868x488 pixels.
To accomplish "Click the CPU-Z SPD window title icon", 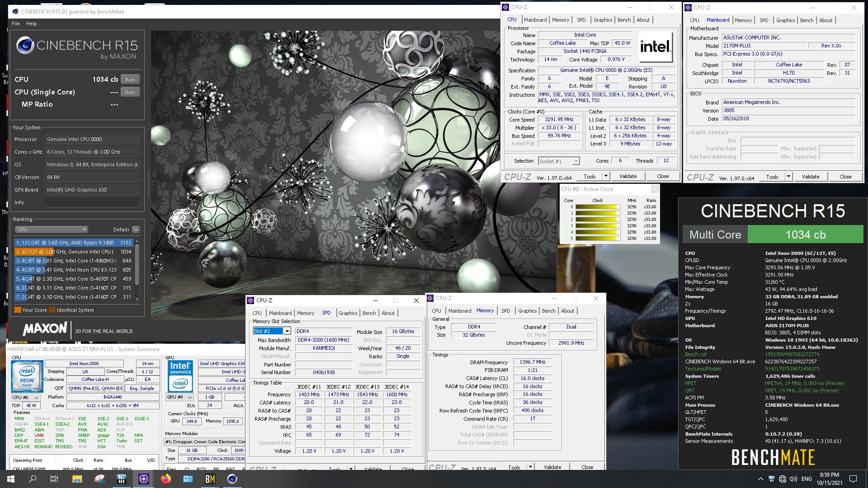I will pyautogui.click(x=250, y=300).
